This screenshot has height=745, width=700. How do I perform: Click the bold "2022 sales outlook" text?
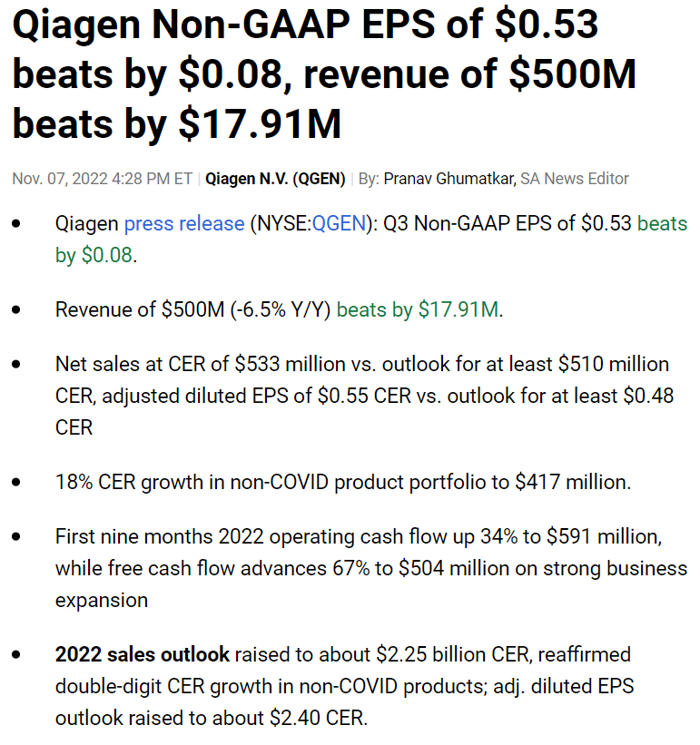143,654
